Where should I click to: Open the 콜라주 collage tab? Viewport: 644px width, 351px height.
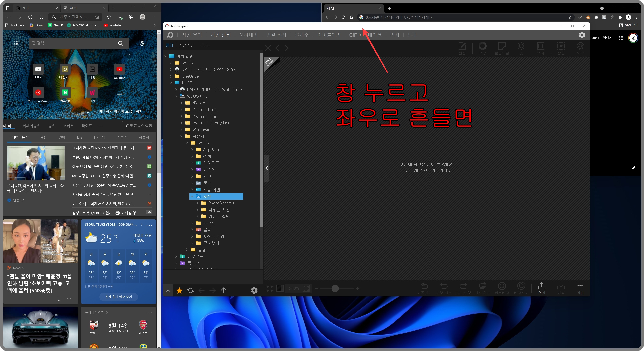tap(302, 35)
